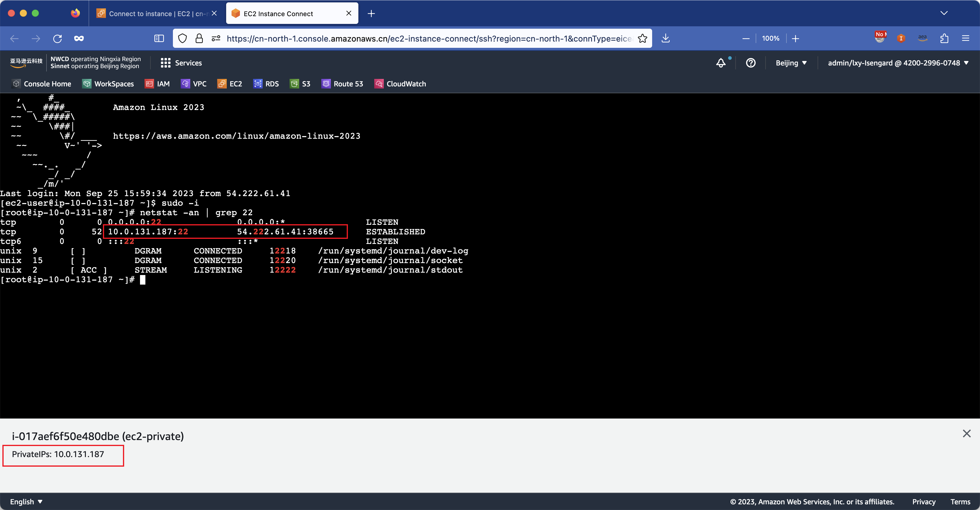The width and height of the screenshot is (980, 510).
Task: Click the URL address bar input field
Action: [428, 39]
